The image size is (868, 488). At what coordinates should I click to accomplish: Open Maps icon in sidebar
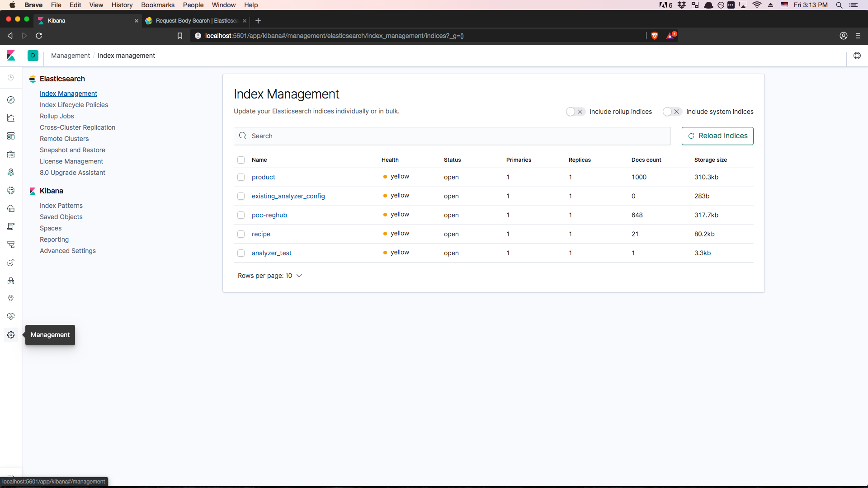click(11, 172)
